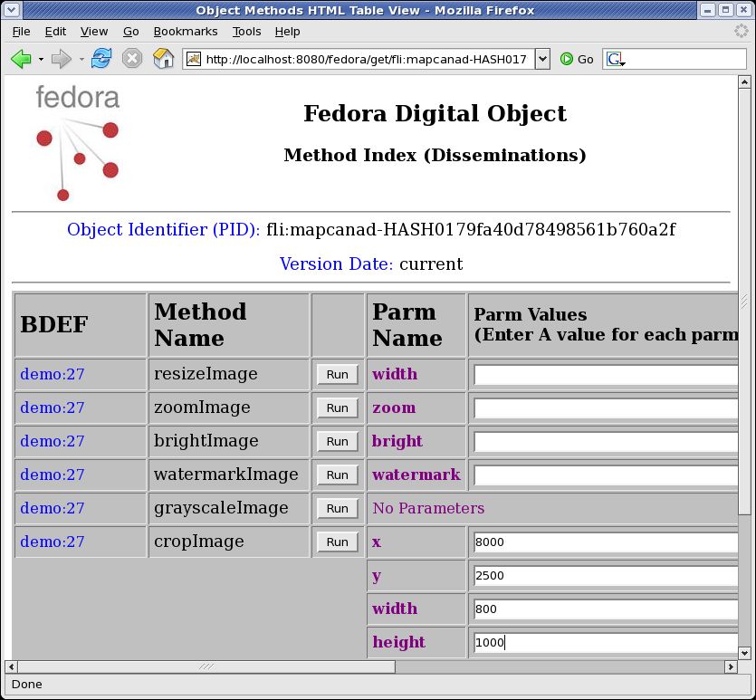
Task: Click the horizontal scrollbar thumb
Action: tap(206, 666)
